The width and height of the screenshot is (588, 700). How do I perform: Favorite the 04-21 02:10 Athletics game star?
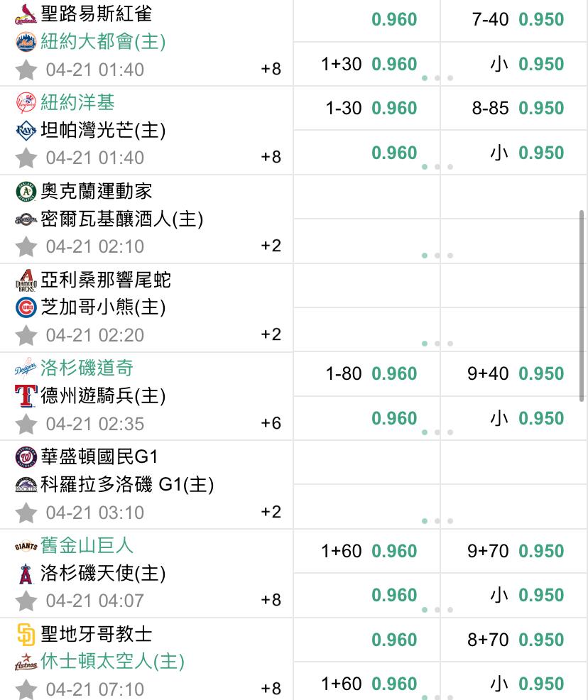pos(26,246)
